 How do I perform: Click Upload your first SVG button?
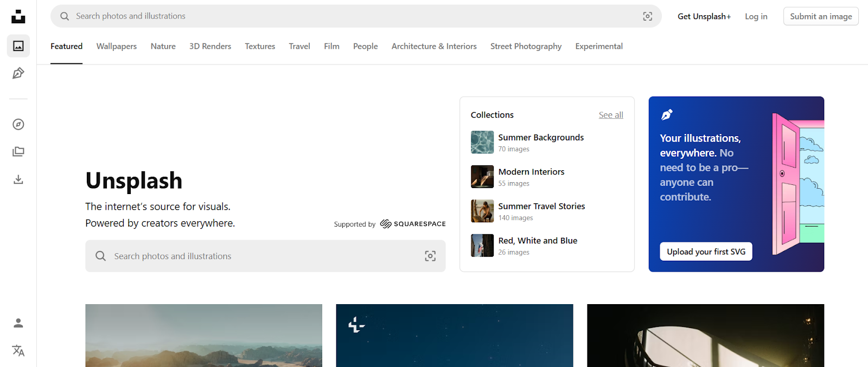click(706, 252)
